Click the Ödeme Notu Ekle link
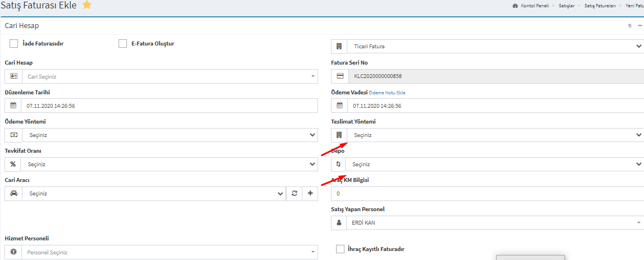644x260 pixels. tap(387, 93)
